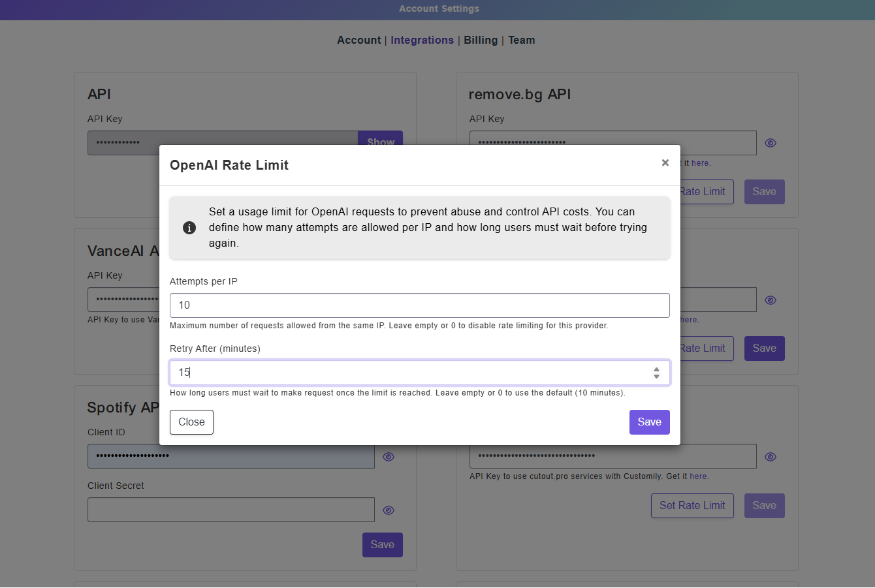Reveal the remove.bg API key with the eye icon
875x588 pixels.
[x=771, y=143]
